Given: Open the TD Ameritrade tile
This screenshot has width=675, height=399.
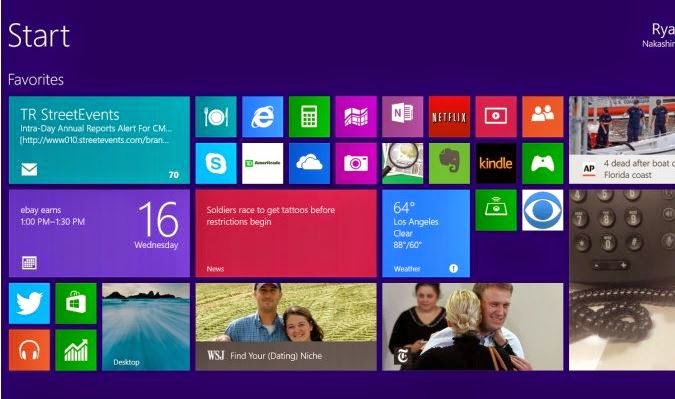Looking at the screenshot, I should [263, 164].
